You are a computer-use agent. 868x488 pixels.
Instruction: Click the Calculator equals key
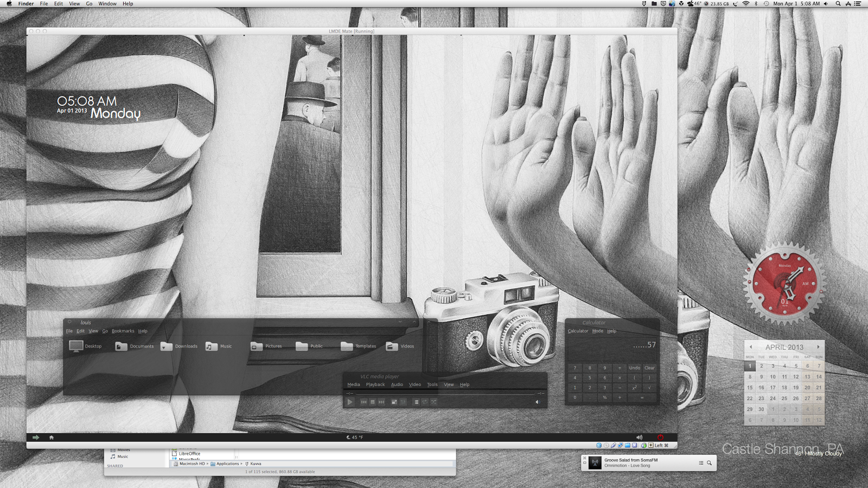(x=642, y=397)
